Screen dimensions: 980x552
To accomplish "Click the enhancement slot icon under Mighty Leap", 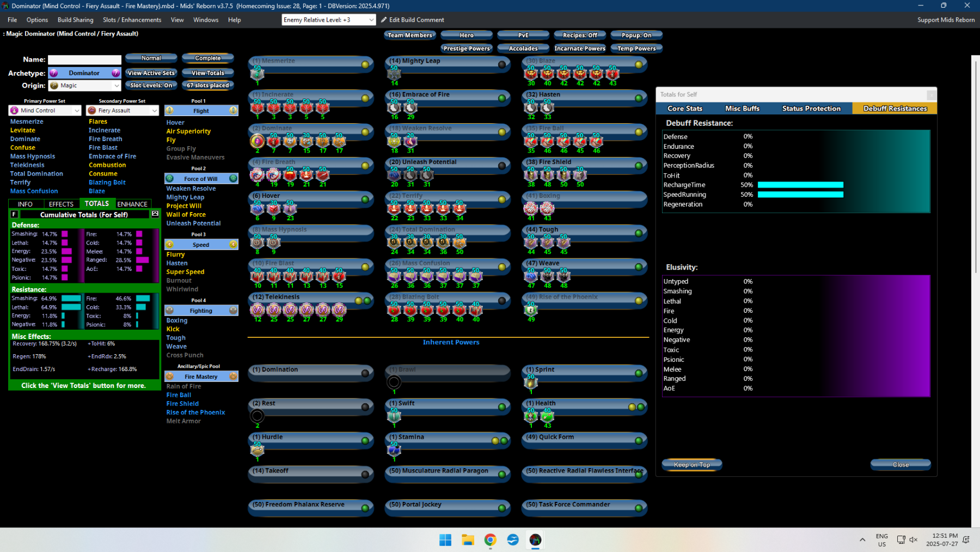I will (x=394, y=73).
